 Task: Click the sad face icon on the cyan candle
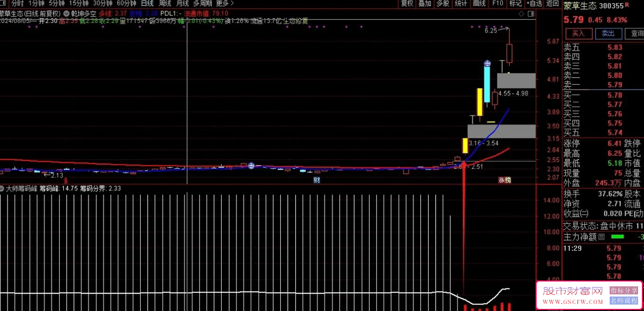(487, 64)
